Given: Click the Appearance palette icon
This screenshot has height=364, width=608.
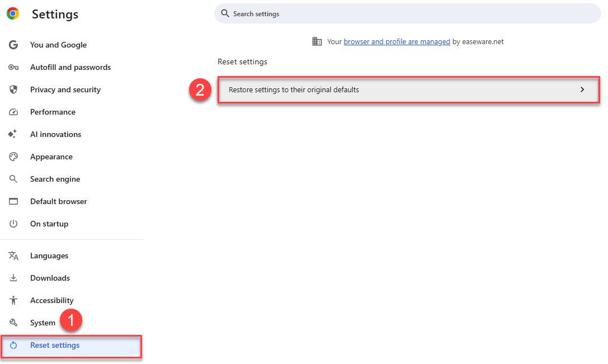Looking at the screenshot, I should 13,157.
